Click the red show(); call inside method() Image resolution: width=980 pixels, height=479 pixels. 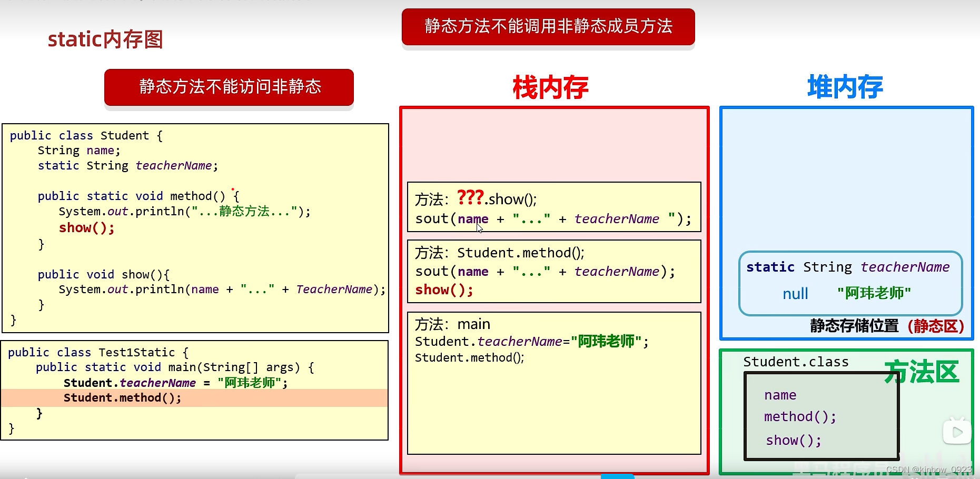(87, 228)
